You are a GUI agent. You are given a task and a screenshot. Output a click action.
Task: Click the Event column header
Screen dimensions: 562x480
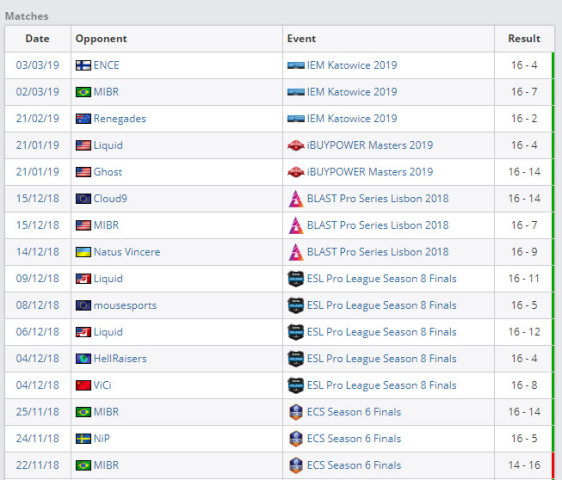(301, 39)
